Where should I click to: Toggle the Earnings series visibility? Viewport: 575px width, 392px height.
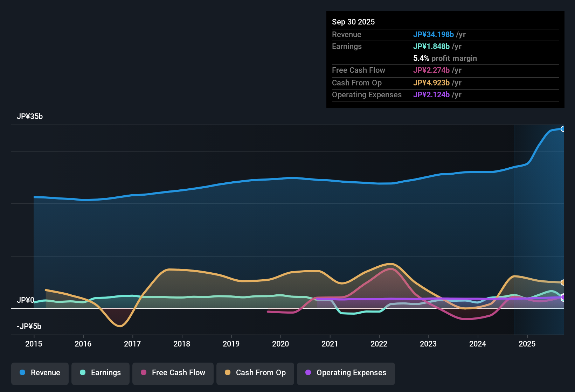coord(100,373)
